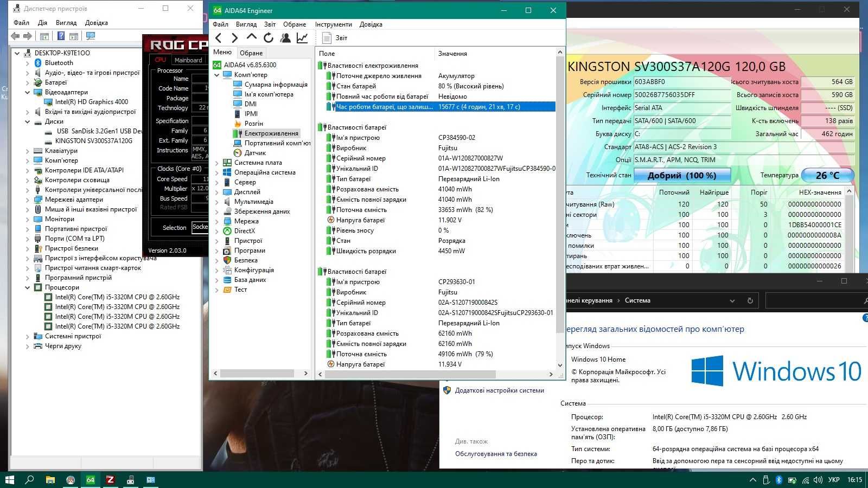Expand Операційна система in AIDA64 tree

click(x=217, y=172)
